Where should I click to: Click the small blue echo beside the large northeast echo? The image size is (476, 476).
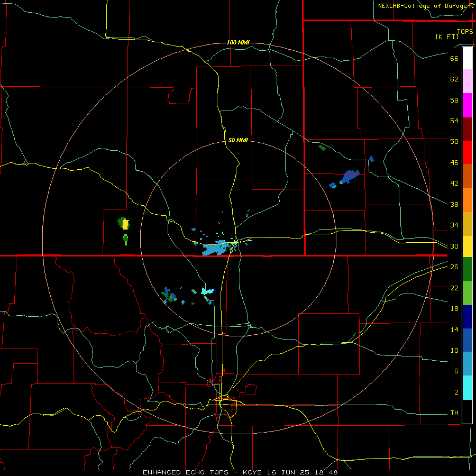click(x=333, y=185)
